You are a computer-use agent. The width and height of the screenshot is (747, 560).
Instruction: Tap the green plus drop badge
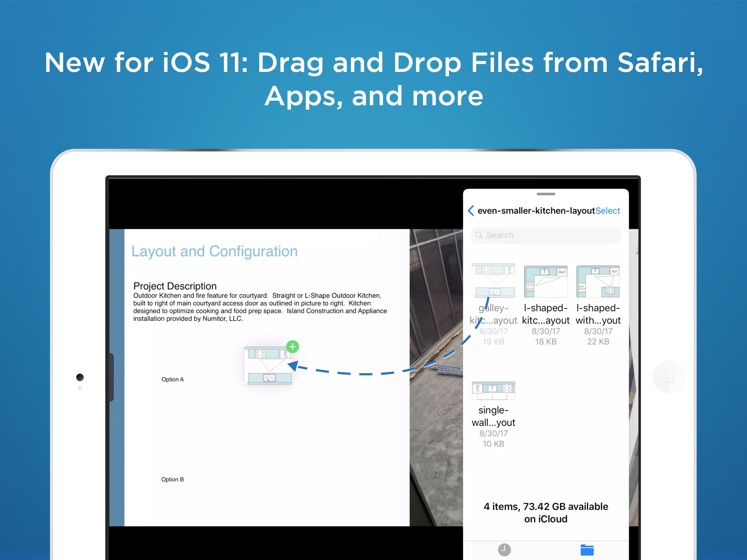[293, 346]
